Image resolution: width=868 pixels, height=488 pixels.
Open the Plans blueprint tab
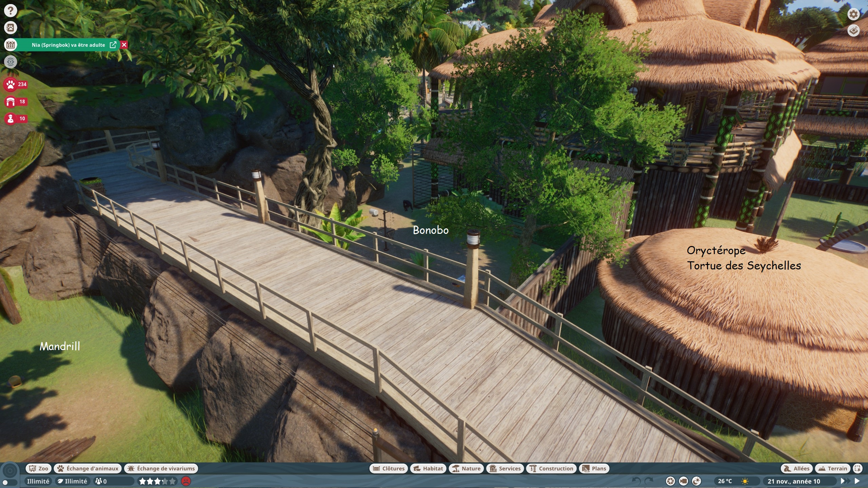click(x=594, y=469)
